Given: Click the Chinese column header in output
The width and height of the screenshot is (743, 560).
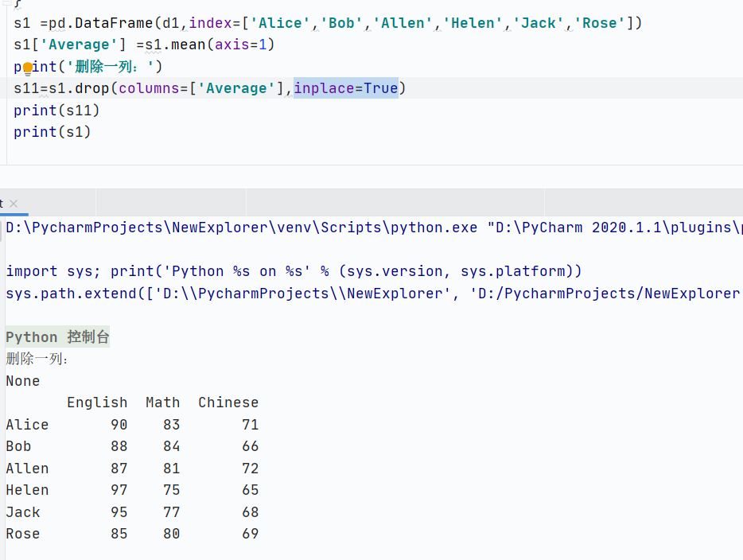Looking at the screenshot, I should (228, 402).
